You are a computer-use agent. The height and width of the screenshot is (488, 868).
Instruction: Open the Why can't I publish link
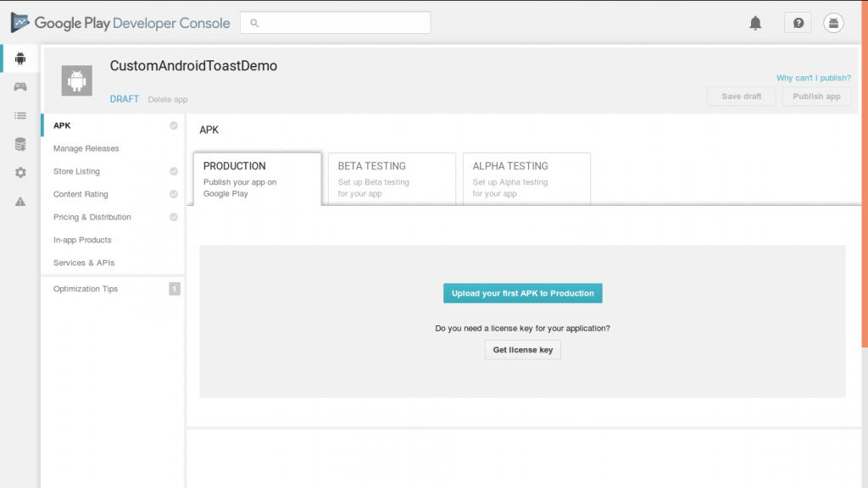[x=813, y=78]
